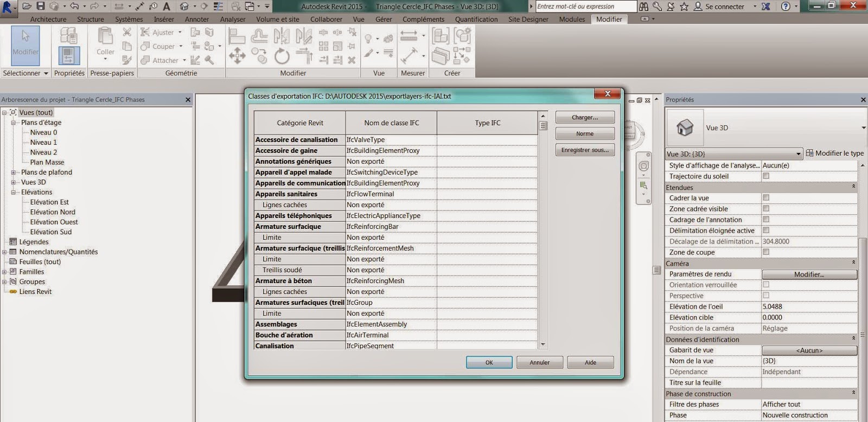Screen dimensions: 868x422
Task: Select the Move tool with four arrows
Action: click(237, 56)
